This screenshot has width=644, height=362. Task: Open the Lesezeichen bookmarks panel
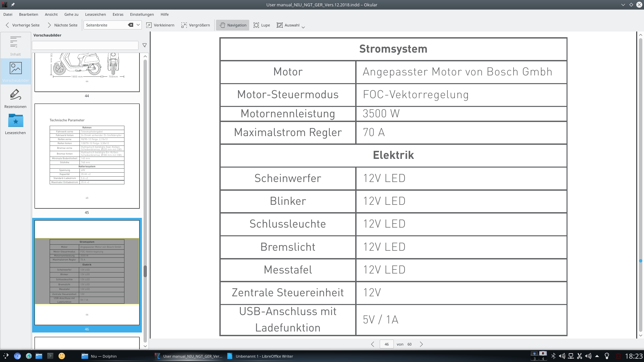15,124
